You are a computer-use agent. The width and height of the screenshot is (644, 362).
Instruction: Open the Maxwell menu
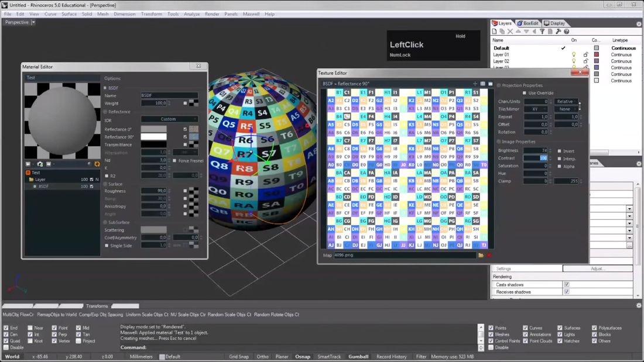pos(251,14)
